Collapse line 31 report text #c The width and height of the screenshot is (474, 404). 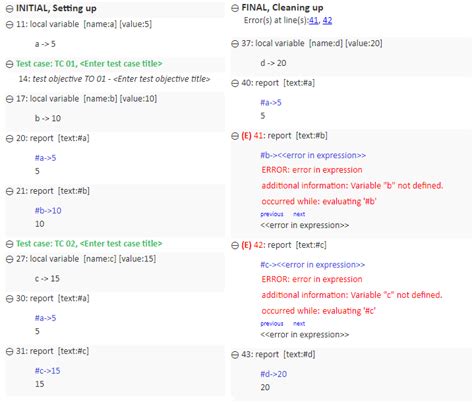pos(10,352)
